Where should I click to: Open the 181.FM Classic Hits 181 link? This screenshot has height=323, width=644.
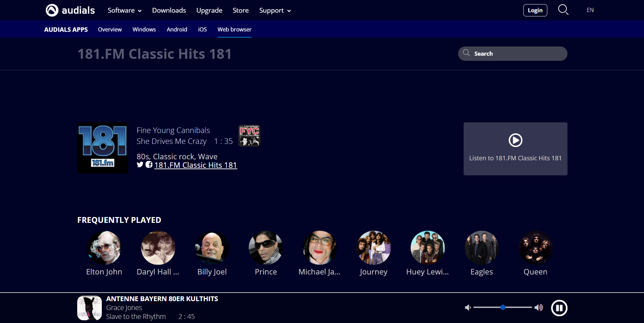pos(195,165)
